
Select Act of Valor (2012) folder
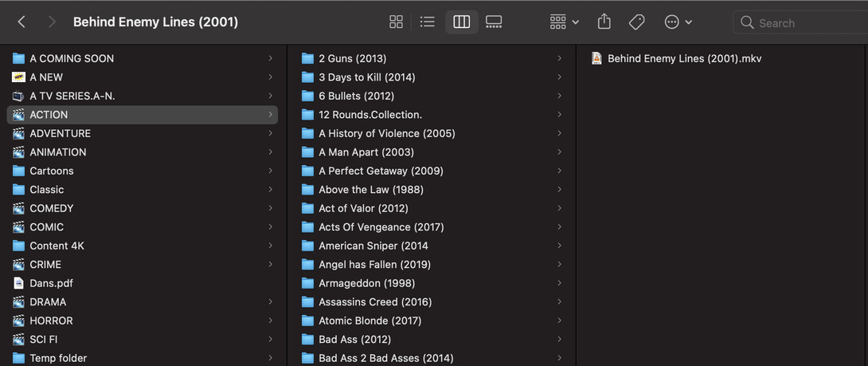tap(363, 208)
